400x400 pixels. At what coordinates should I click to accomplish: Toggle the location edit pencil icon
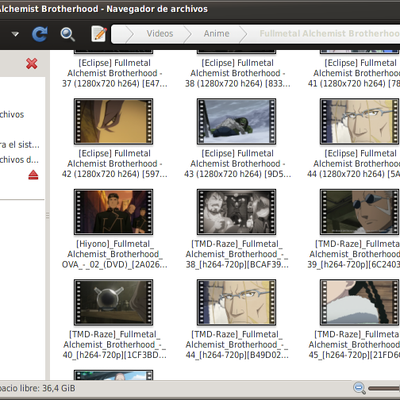click(x=99, y=34)
